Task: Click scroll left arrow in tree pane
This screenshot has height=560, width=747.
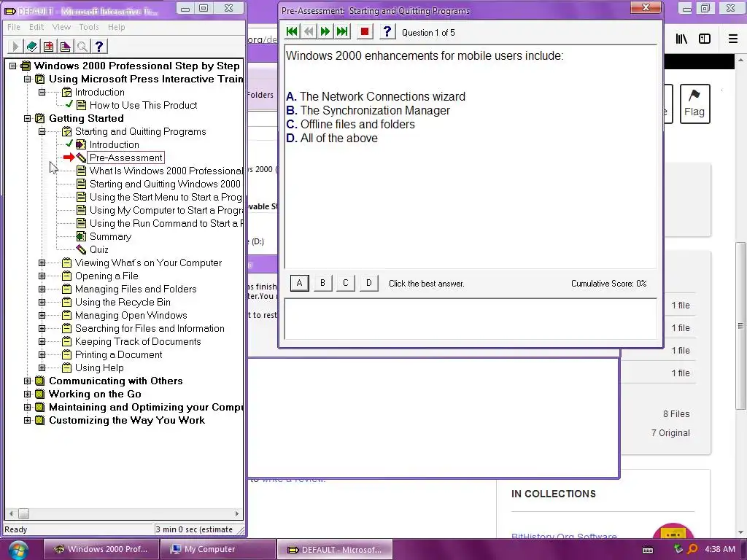Action: [11, 514]
